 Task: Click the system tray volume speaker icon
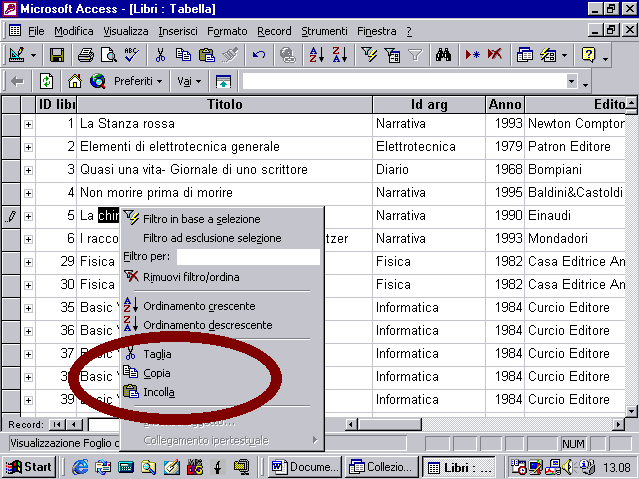567,467
